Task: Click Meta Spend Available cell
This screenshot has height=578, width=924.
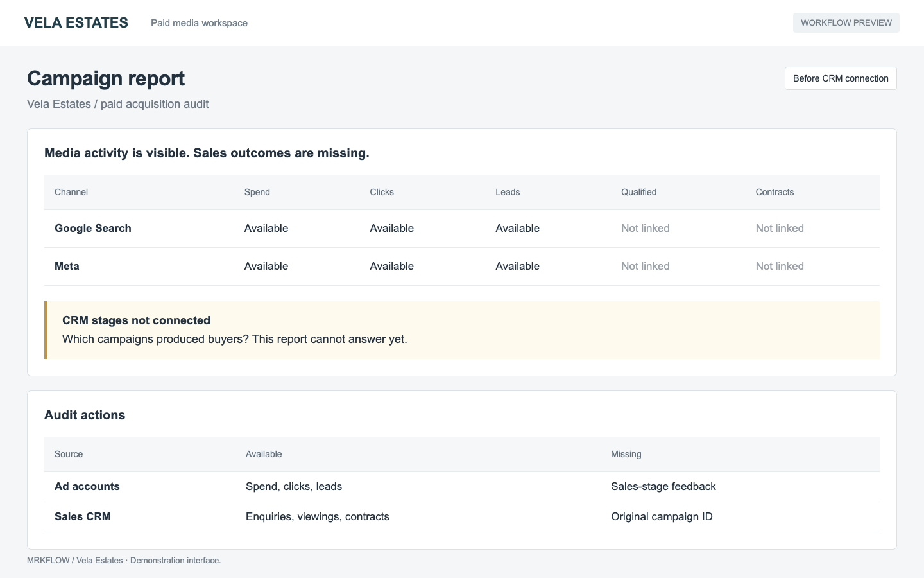Action: point(266,266)
